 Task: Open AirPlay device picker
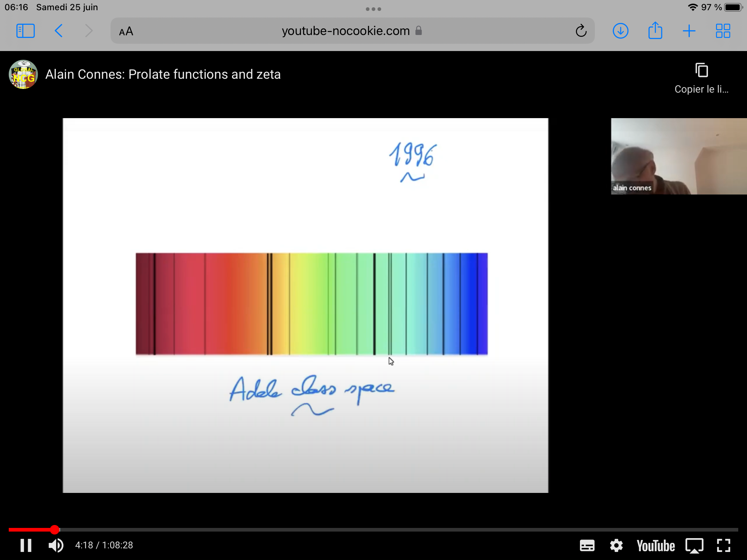(x=694, y=546)
